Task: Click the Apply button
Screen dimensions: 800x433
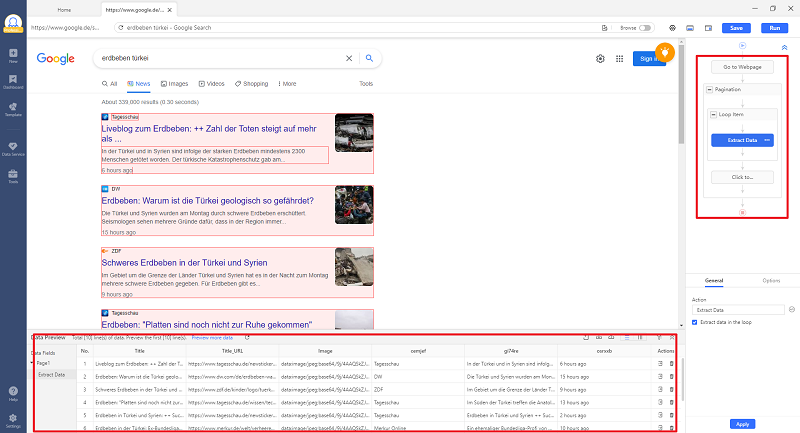Action: tap(742, 424)
